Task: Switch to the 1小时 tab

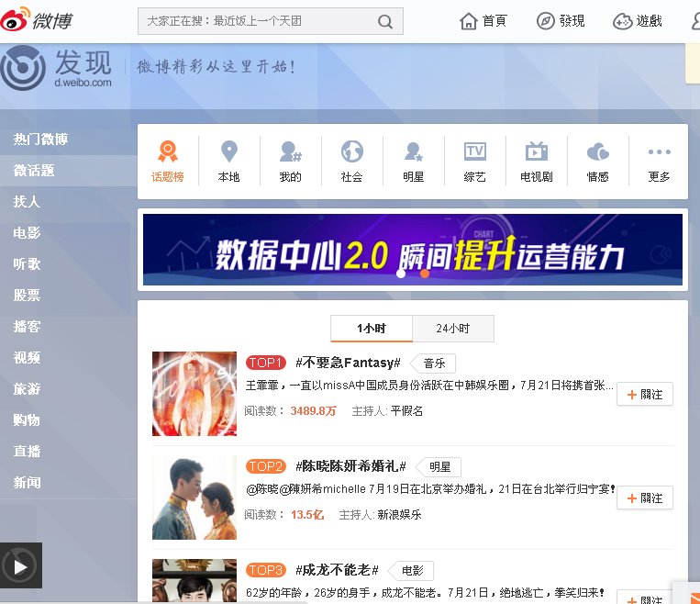Action: (x=372, y=329)
